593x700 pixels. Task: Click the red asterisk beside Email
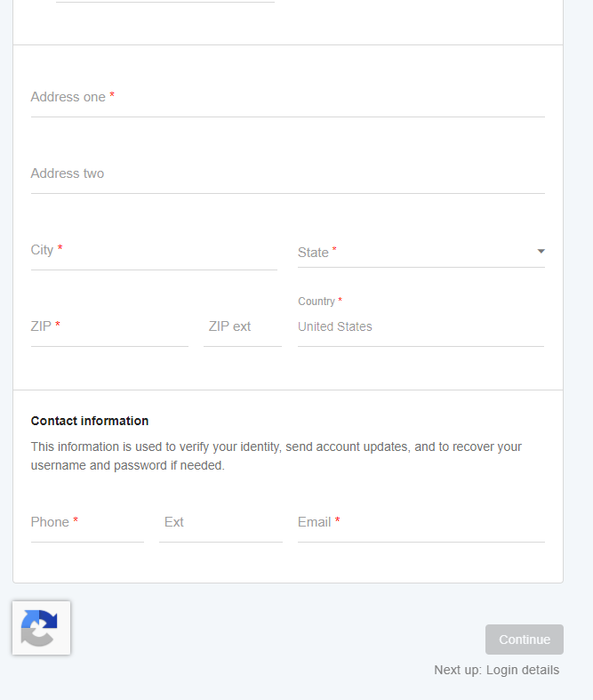[337, 519]
